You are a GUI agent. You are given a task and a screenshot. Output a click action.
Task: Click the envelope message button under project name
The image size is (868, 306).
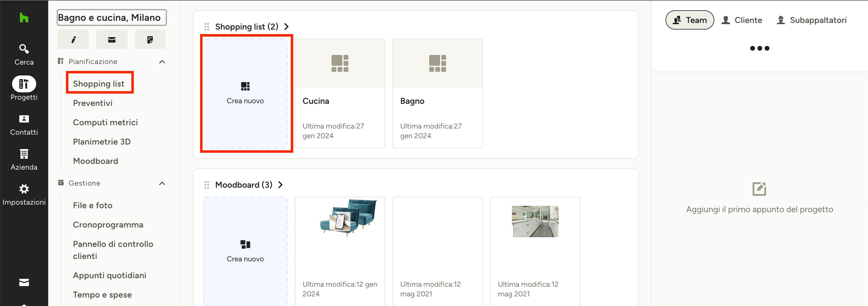point(112,40)
